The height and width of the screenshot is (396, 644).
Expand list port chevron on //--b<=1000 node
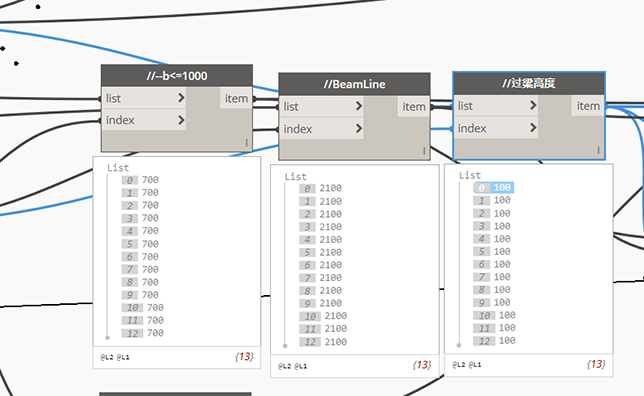(x=181, y=98)
